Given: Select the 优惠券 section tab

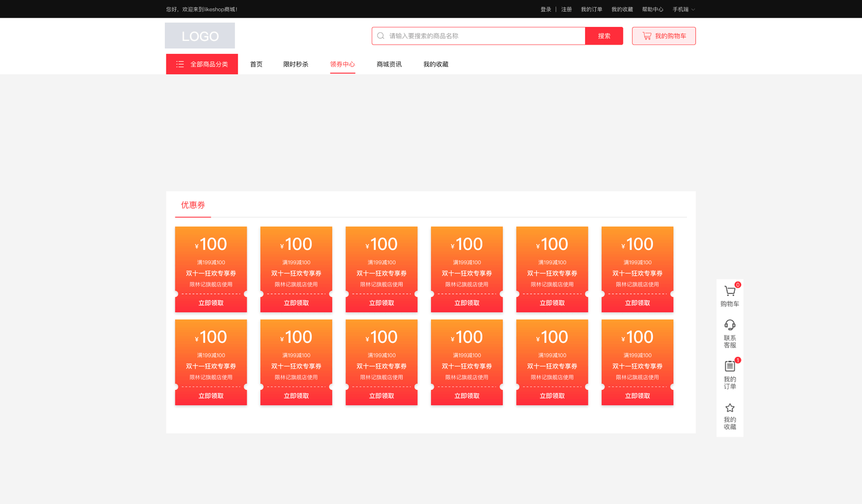Looking at the screenshot, I should [193, 205].
